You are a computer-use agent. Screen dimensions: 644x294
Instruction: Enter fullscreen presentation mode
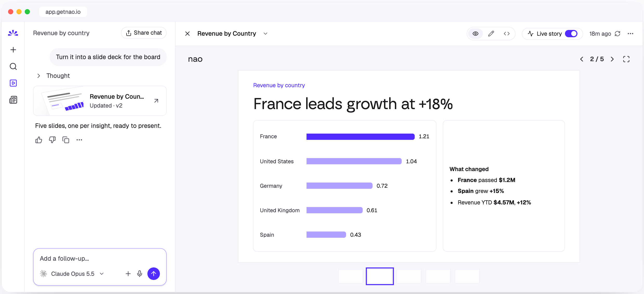pyautogui.click(x=626, y=59)
